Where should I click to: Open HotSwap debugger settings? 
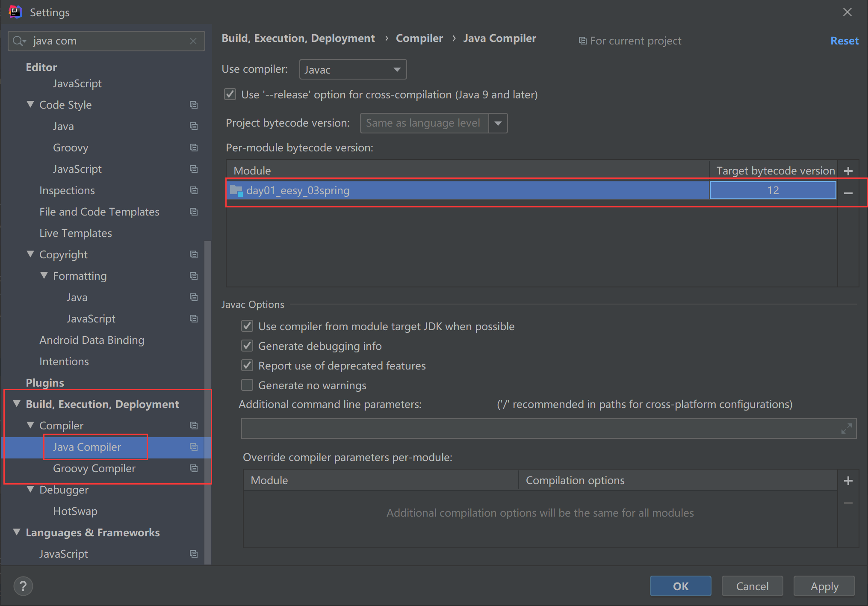pos(75,511)
